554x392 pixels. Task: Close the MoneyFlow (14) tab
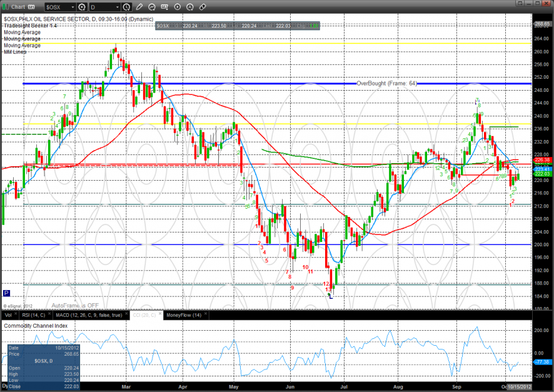(x=205, y=314)
